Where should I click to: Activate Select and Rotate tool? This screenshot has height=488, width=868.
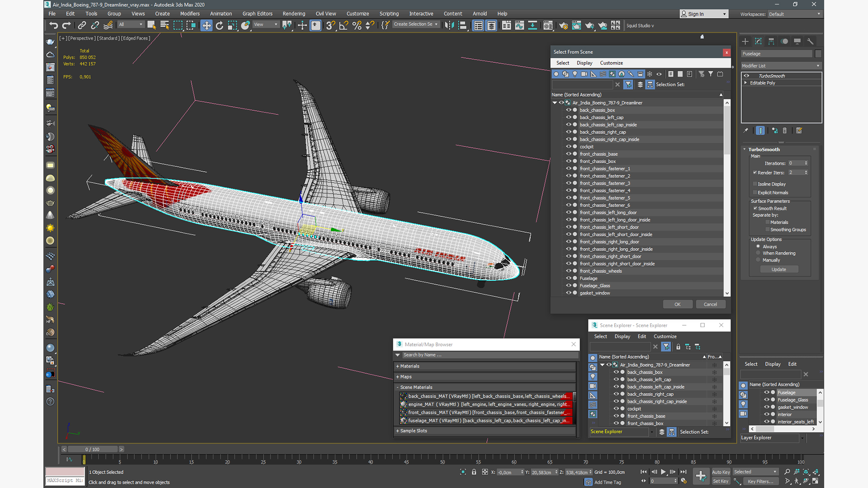point(219,25)
